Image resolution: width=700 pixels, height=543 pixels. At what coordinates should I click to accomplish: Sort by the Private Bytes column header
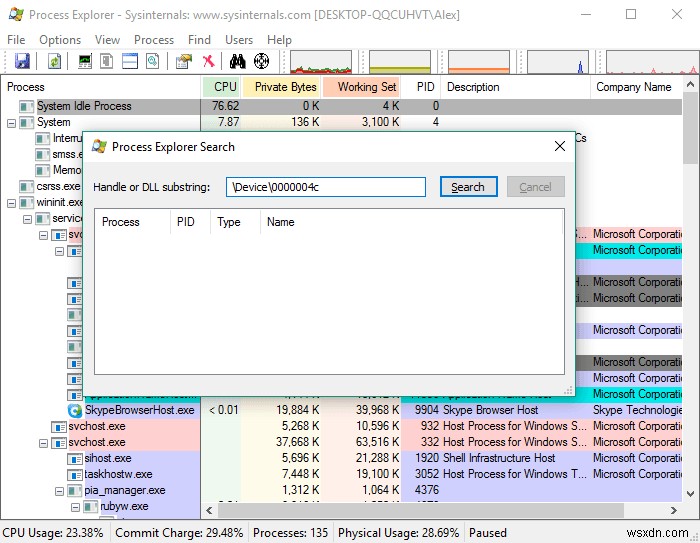284,87
